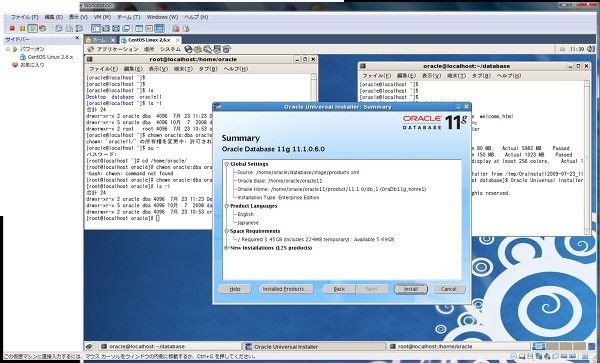Image resolution: width=600 pixels, height=363 pixels.
Task: Toggle the sidebar view toolbar icon
Action: 96,28
